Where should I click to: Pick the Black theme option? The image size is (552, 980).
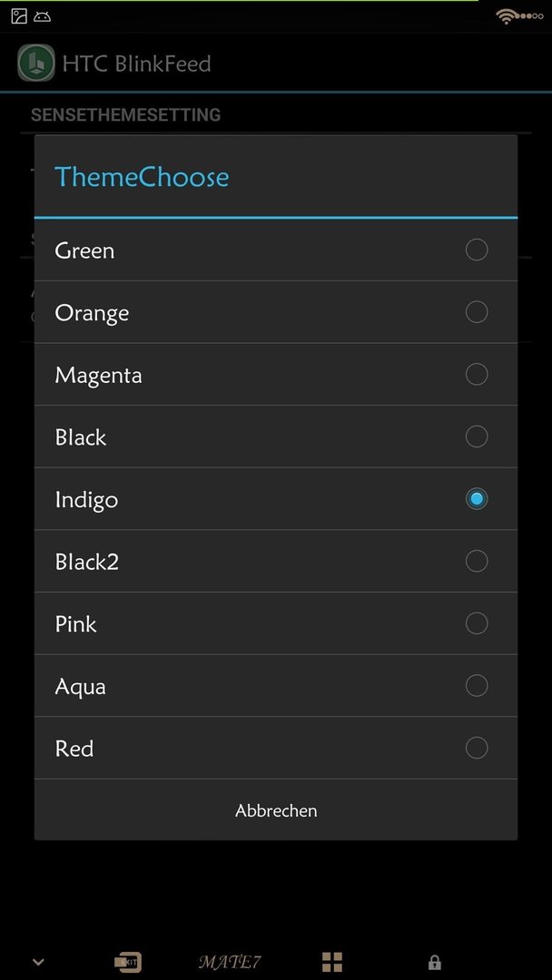coord(276,436)
